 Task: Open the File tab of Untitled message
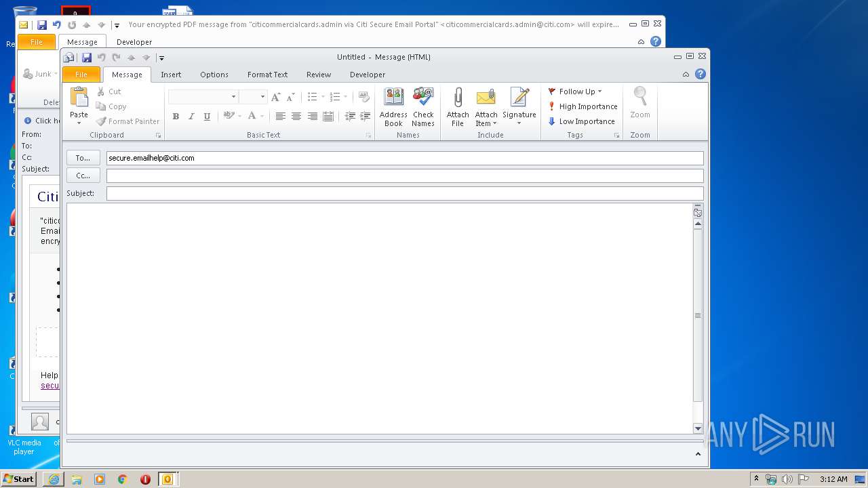click(81, 75)
